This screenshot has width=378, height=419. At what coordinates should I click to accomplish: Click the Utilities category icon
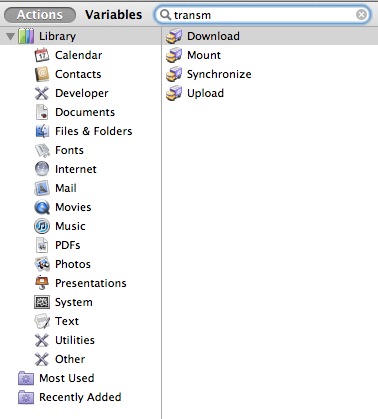(x=42, y=340)
